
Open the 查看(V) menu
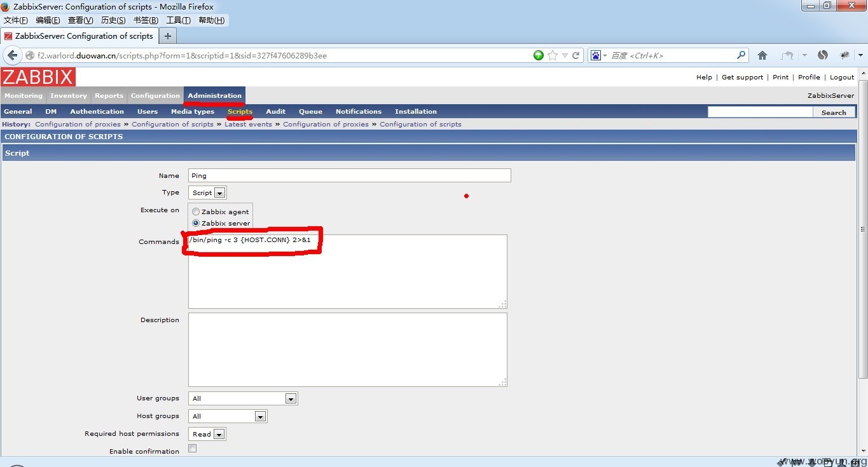point(81,20)
